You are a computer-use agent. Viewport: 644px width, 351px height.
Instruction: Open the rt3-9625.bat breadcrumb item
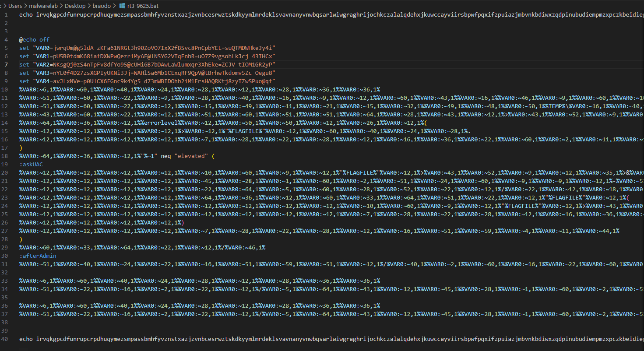coord(142,6)
